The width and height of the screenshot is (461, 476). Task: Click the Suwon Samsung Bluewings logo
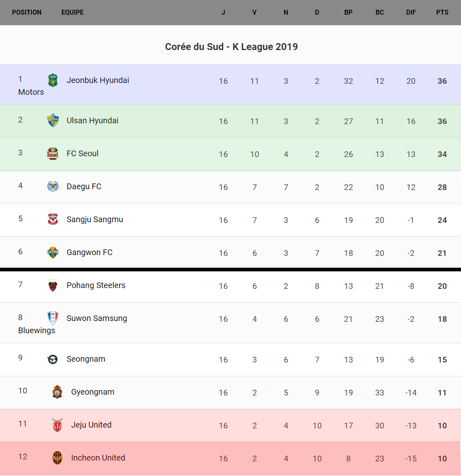click(x=53, y=318)
